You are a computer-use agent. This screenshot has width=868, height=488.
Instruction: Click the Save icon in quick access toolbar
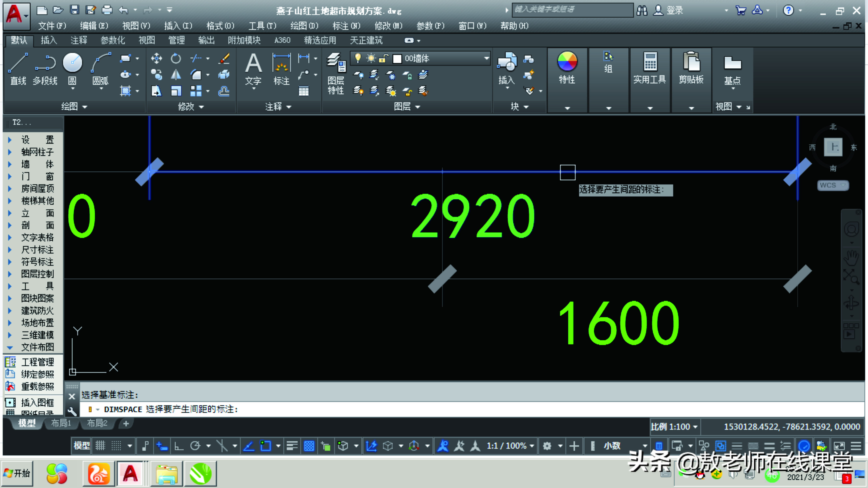tap(75, 10)
